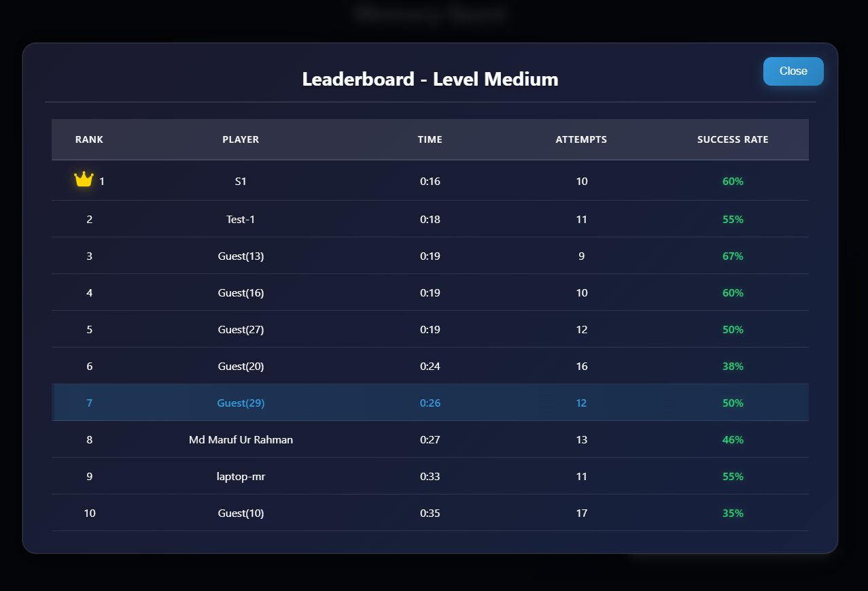Click highlighted time 0:26
The image size is (868, 591).
click(430, 403)
